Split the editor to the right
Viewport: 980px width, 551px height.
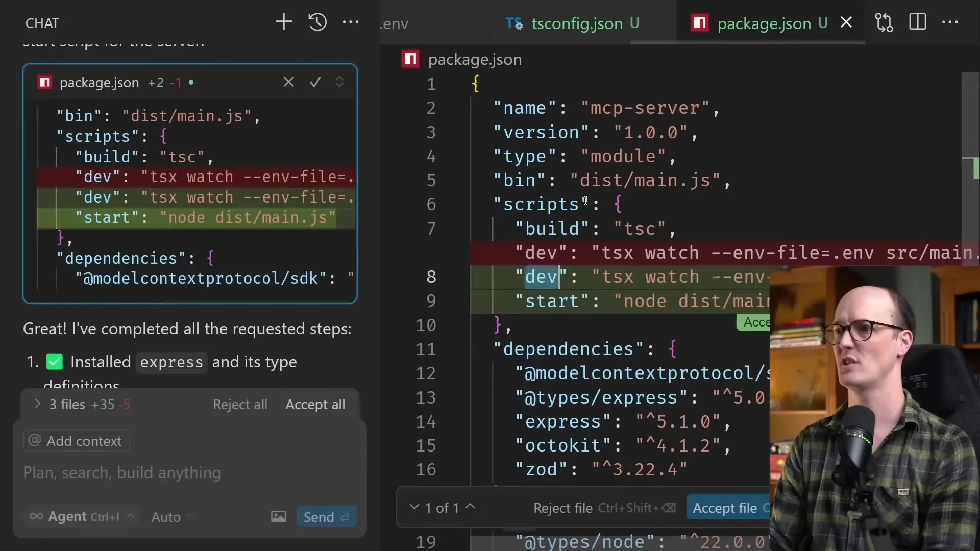pos(917,22)
